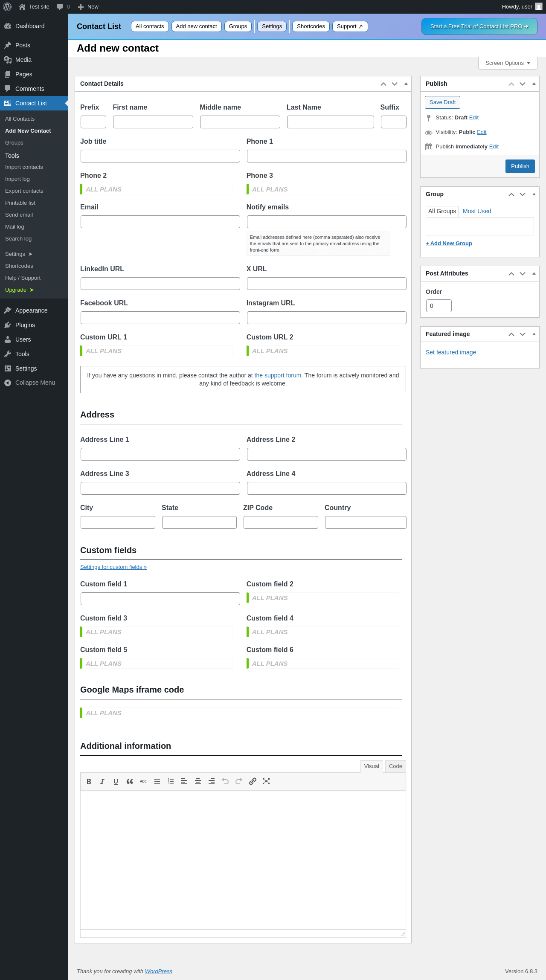546x980 pixels.
Task: Open the Screen Options dropdown
Action: click(x=508, y=63)
